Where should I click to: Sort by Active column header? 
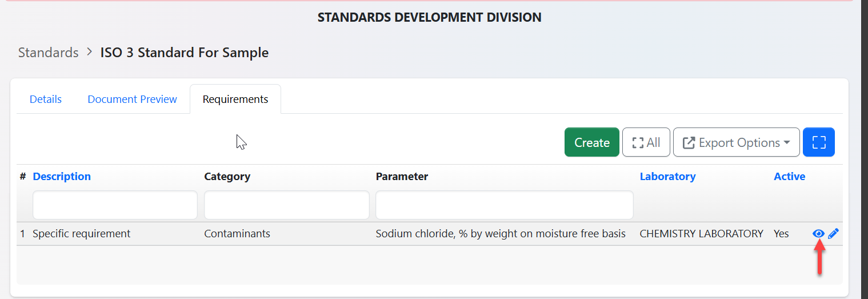[x=789, y=177]
